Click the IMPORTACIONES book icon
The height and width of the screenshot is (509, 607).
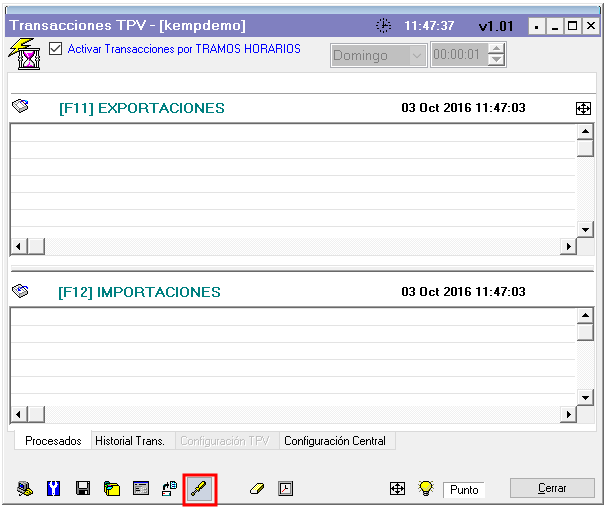21,291
